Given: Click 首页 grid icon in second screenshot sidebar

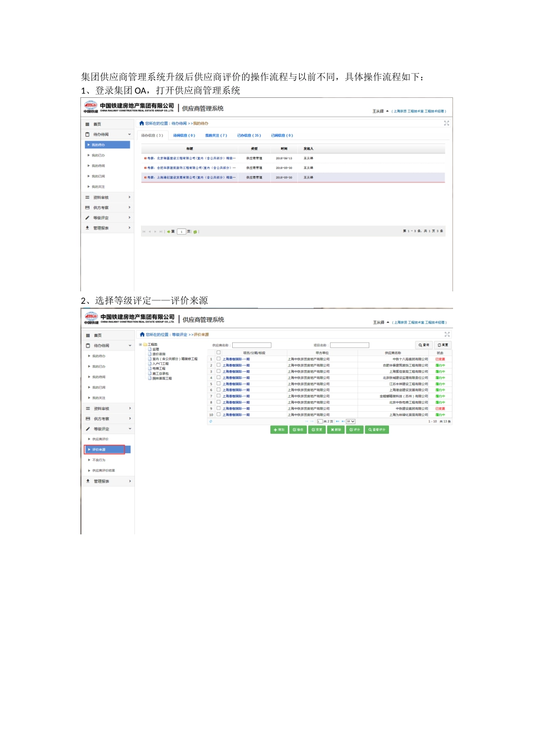Looking at the screenshot, I should [x=88, y=335].
